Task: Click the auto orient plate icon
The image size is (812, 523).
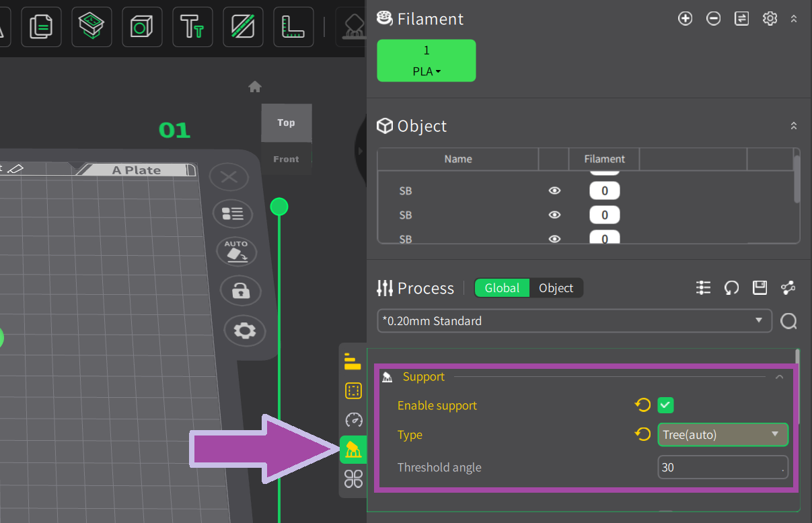Action: pyautogui.click(x=235, y=251)
